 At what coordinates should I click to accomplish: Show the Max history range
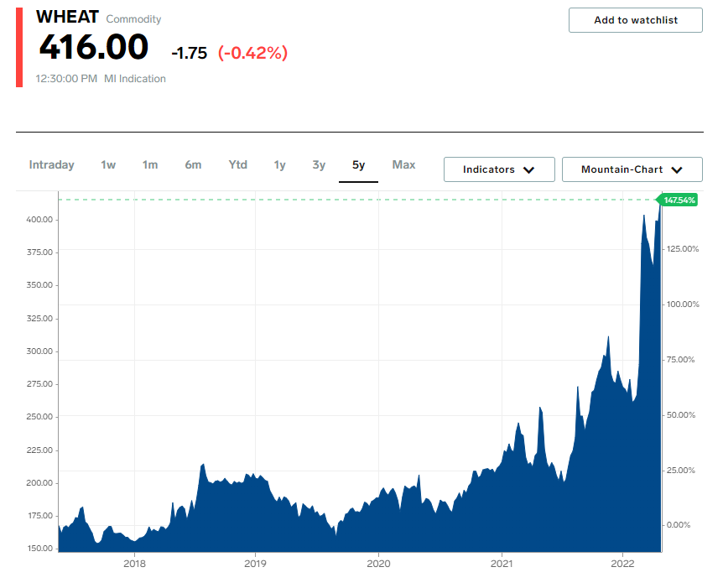pos(403,164)
